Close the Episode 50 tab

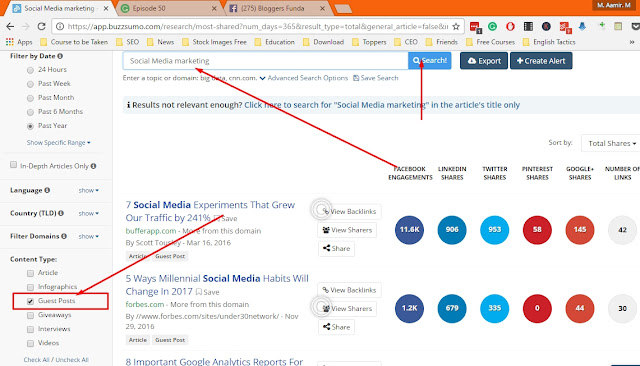pos(214,8)
